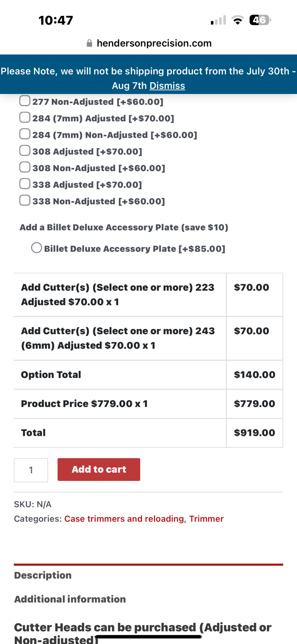Tap the battery indicator in status bar
The height and width of the screenshot is (644, 297).
pyautogui.click(x=260, y=20)
